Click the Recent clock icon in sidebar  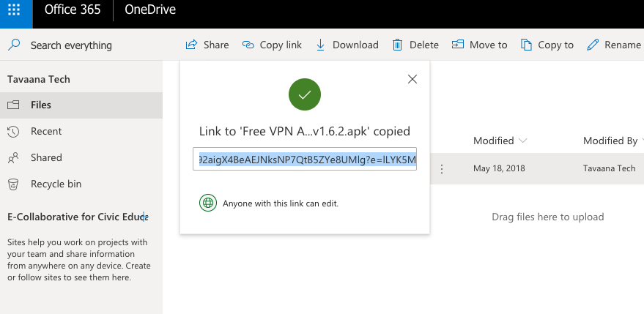[13, 131]
